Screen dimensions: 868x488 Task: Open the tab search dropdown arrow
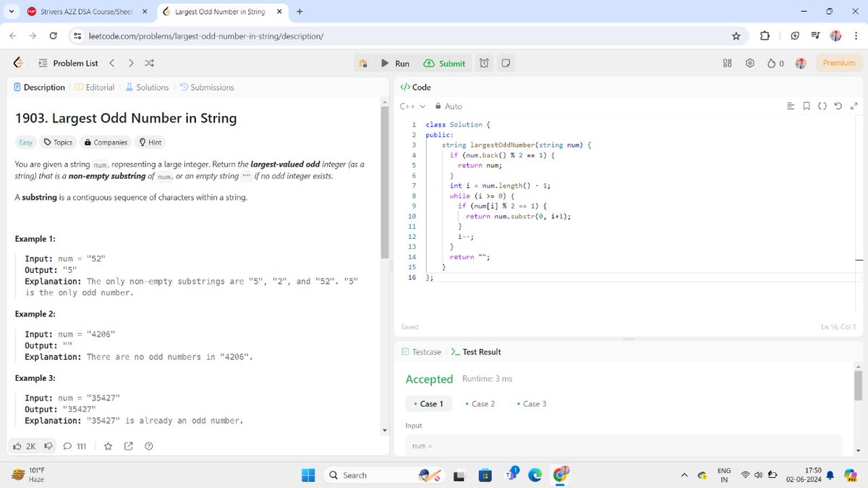[11, 12]
